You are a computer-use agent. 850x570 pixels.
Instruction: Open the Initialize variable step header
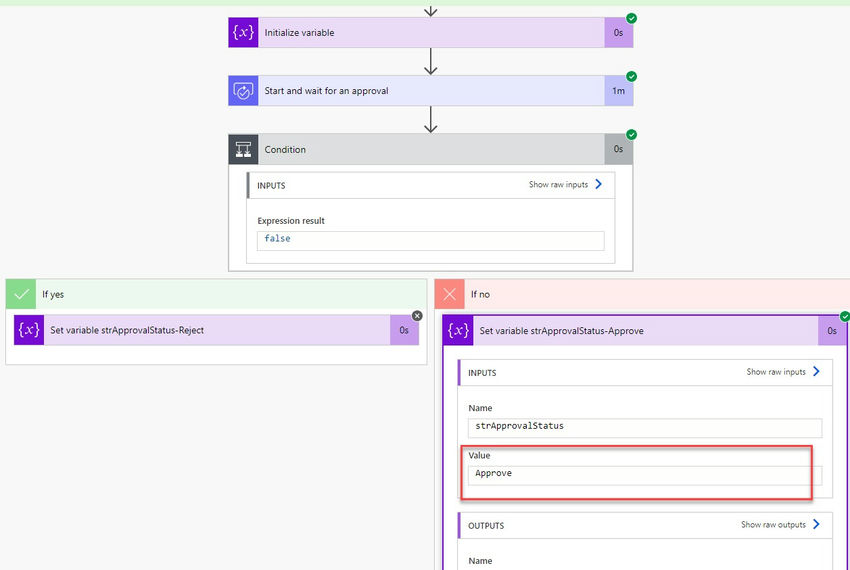(x=430, y=33)
